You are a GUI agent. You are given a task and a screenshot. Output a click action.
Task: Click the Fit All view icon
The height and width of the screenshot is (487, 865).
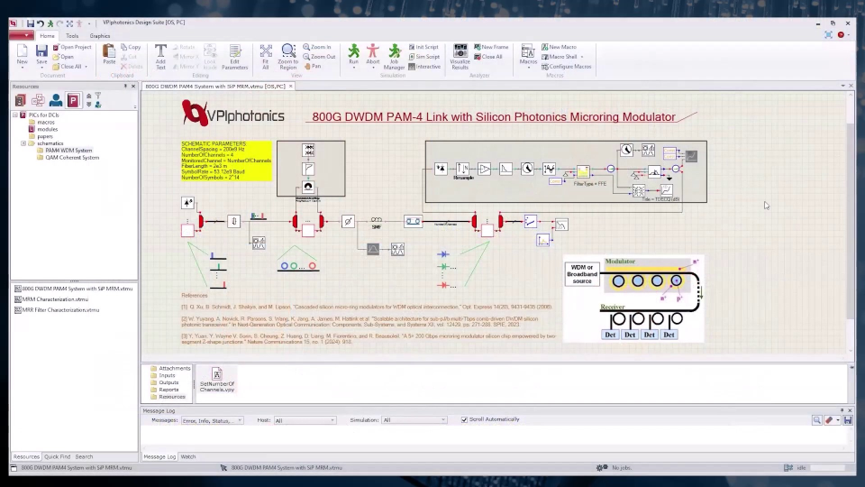coord(266,55)
